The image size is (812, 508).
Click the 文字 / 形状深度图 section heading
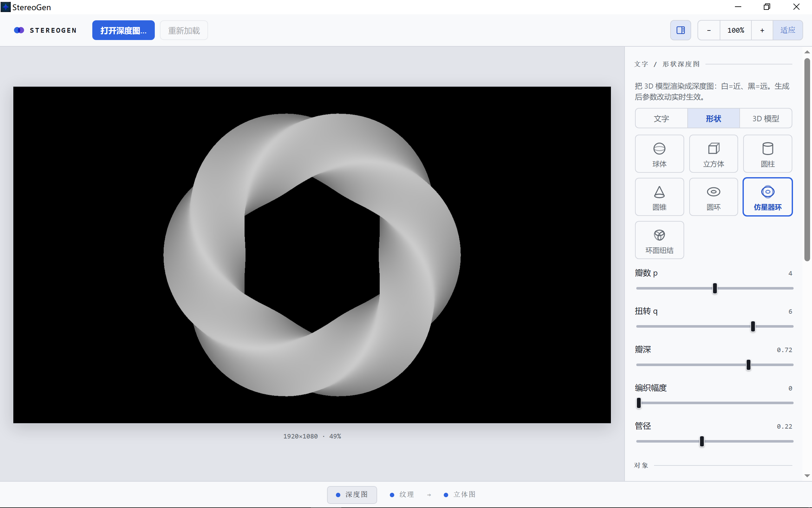tap(667, 64)
